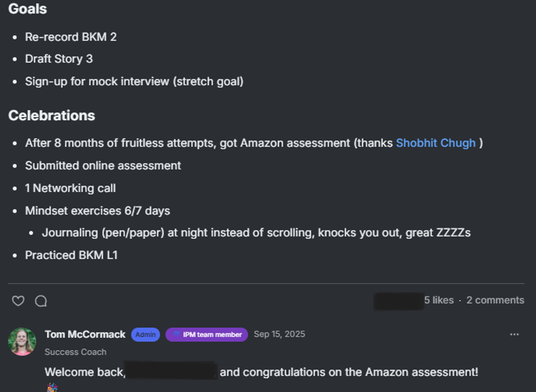Select the bullet text 'Draft Story 3'
Viewport: 536px width, 392px height.
[x=58, y=59]
